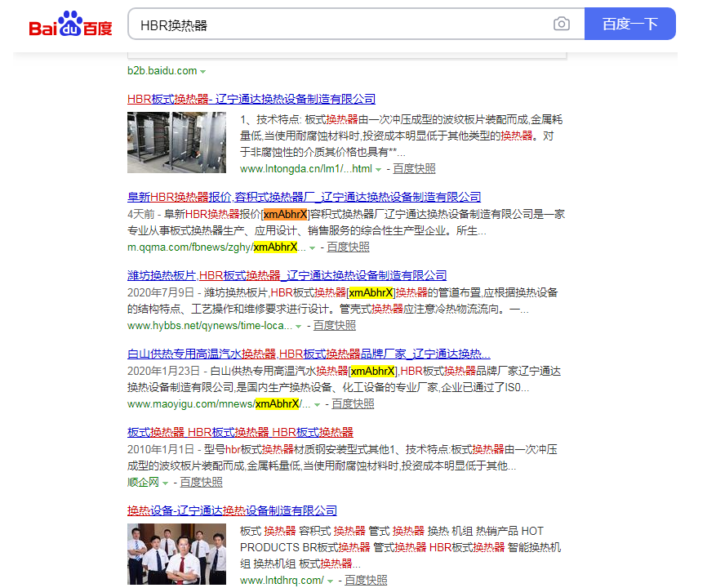
Task: Expand dropdown beside 顺企网
Action: click(x=165, y=483)
